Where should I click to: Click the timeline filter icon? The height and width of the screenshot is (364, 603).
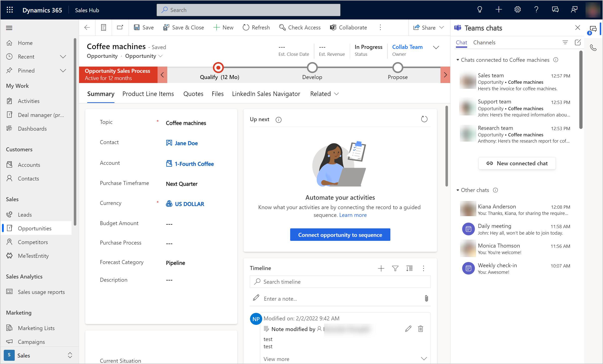pyautogui.click(x=395, y=268)
